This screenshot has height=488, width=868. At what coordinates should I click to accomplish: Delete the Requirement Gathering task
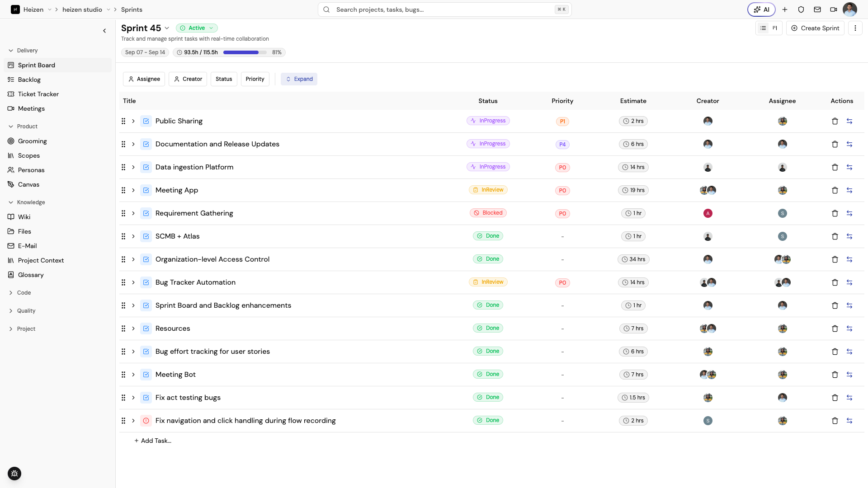[x=835, y=213]
